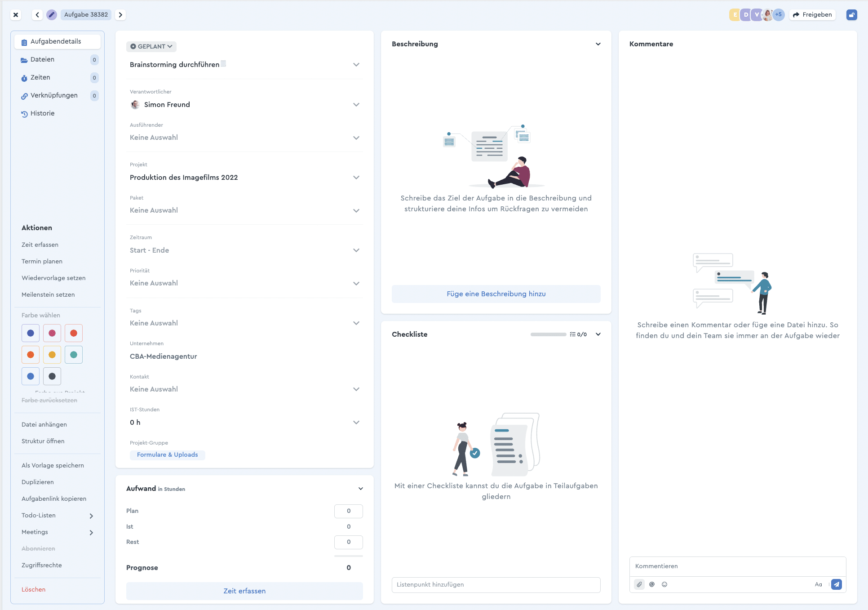
Task: Click the Freigeben share button
Action: click(812, 15)
